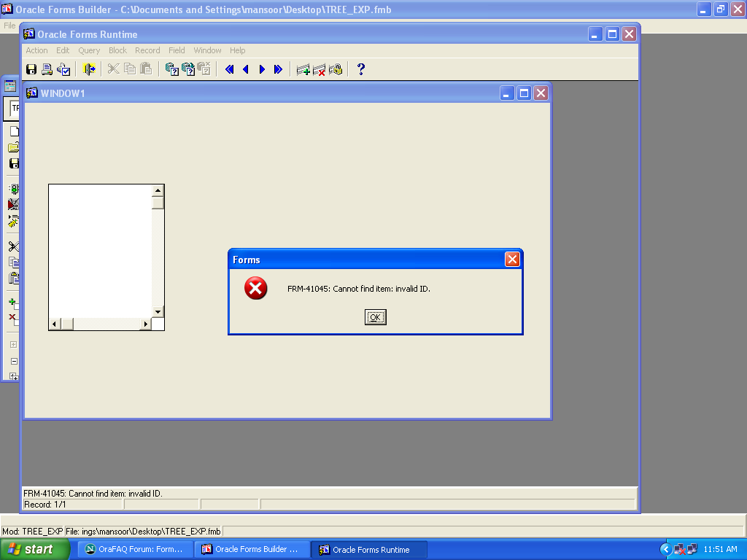Click OK on the FRM-41045 error dialog

pos(376,317)
